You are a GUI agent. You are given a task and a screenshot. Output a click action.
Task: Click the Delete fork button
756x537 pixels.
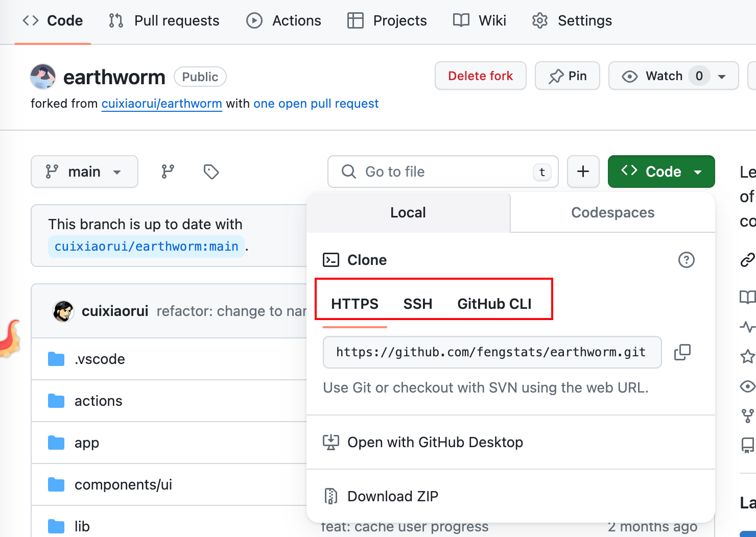(x=480, y=76)
